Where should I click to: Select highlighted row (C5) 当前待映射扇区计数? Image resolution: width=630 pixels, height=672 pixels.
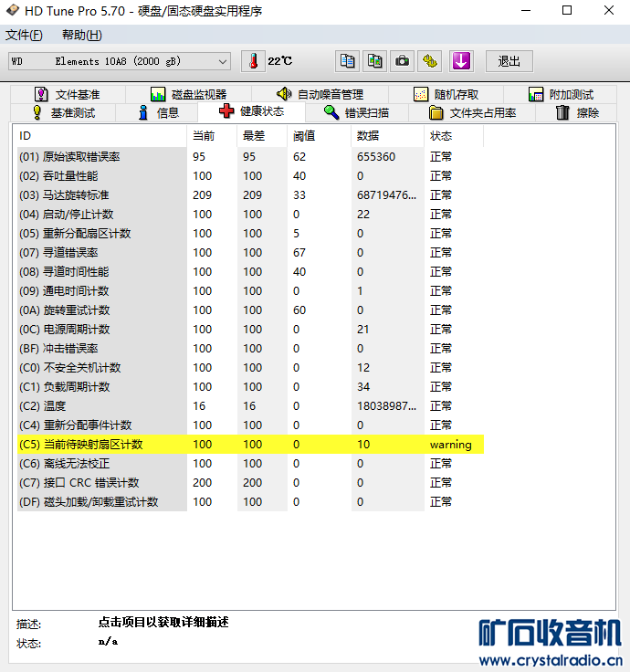tap(250, 445)
